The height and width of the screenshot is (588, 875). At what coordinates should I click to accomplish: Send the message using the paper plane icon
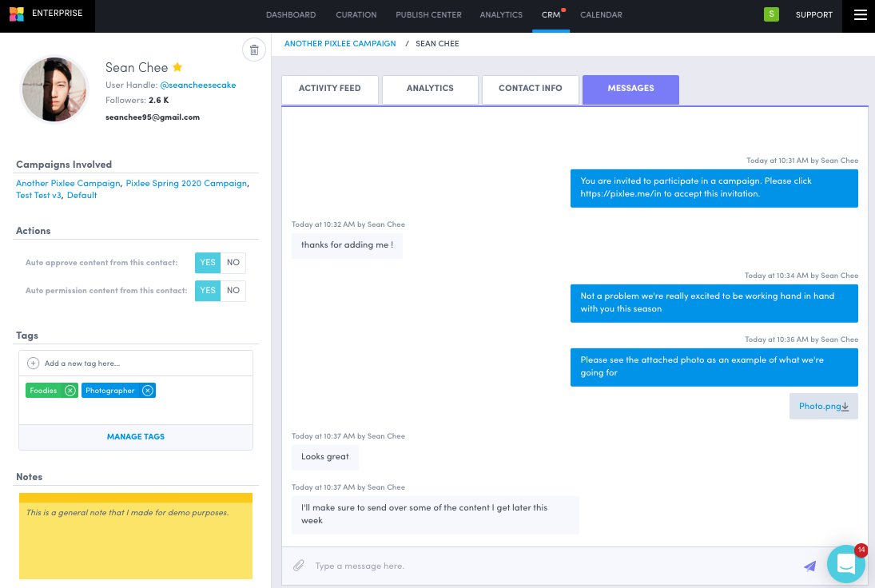809,565
